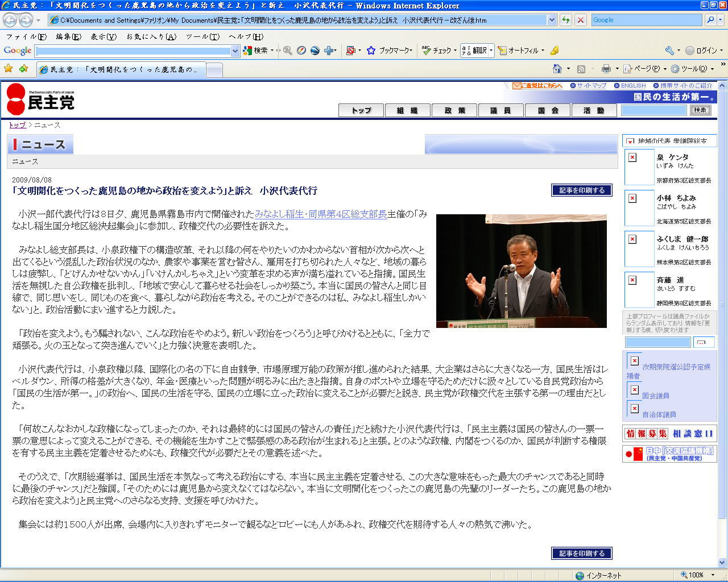Click the Google toolbar 検索 search button
The width and height of the screenshot is (728, 582).
point(255,51)
